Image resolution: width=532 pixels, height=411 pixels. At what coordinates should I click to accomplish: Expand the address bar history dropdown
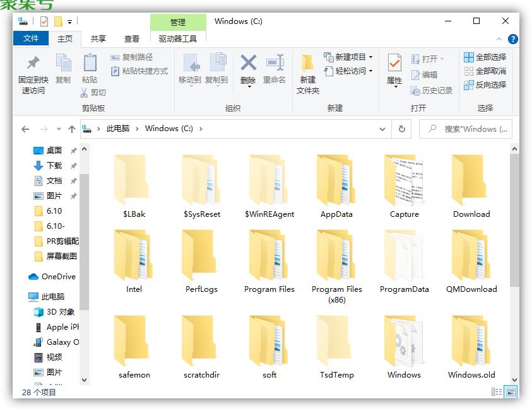tap(382, 129)
